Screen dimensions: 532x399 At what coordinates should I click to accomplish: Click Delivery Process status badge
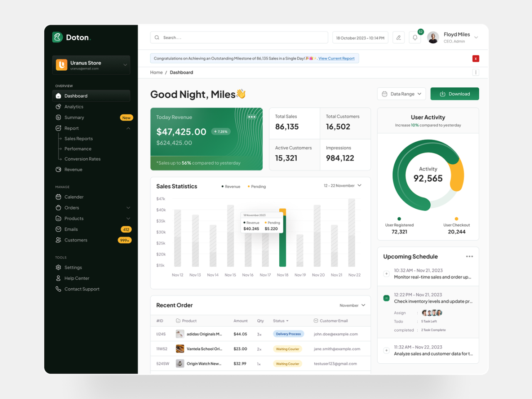[288, 334]
